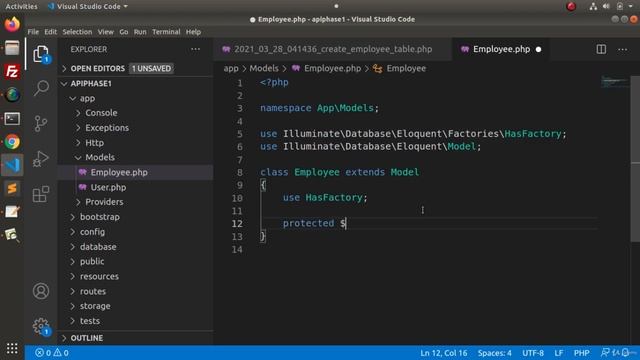Screen dimensions: 640x360
Task: Click the Split Editor Right icon
Action: pyautogui.click(x=601, y=49)
